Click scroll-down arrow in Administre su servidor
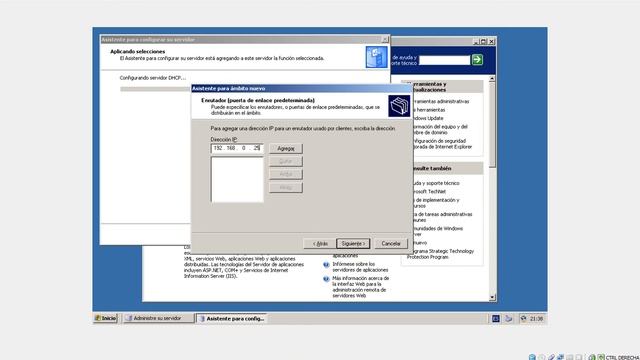This screenshot has width=640, height=360. point(492,297)
